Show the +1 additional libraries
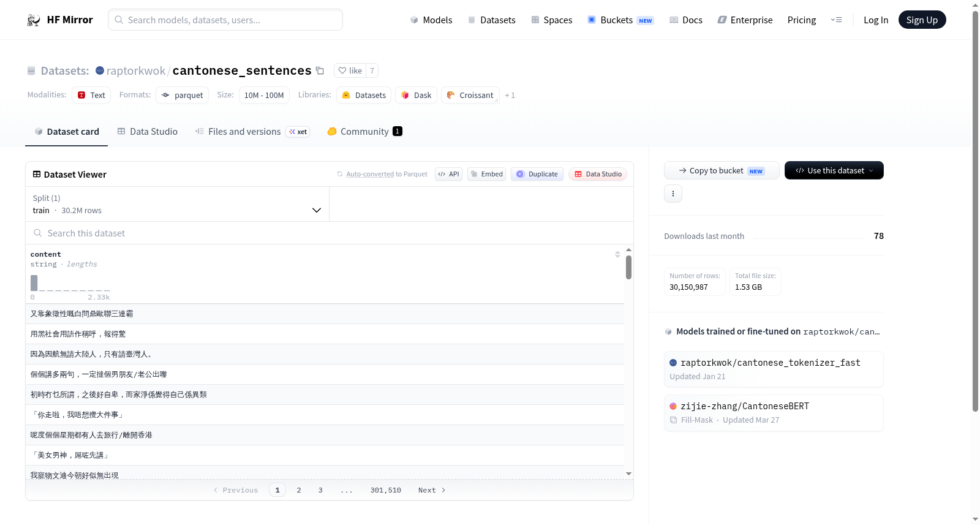 tap(510, 96)
